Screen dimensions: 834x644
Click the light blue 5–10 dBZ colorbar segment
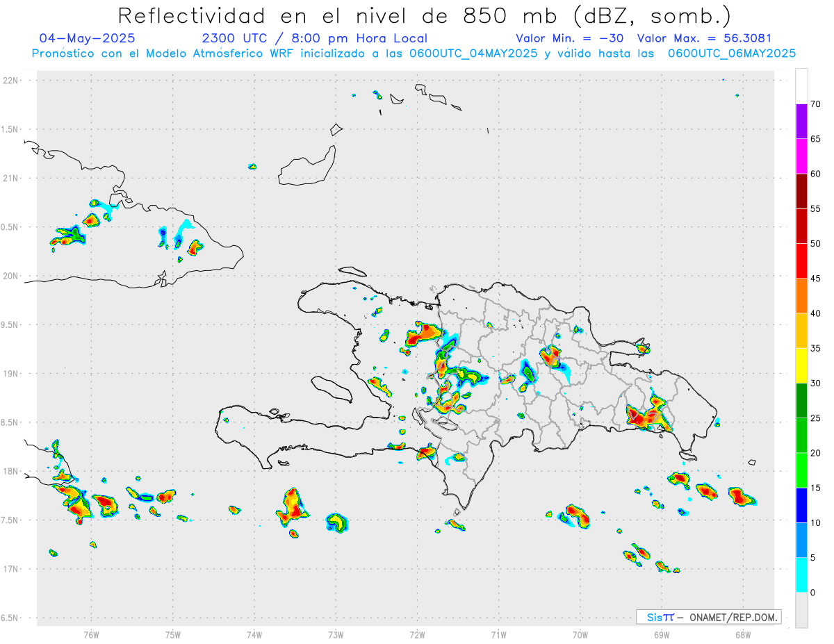click(801, 540)
